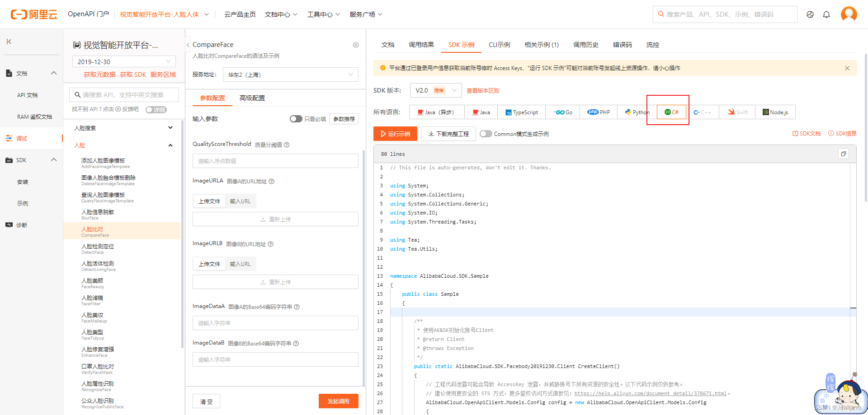
Task: Open the product selector 视觉智能开放平台-人脸人体
Action: [x=164, y=14]
